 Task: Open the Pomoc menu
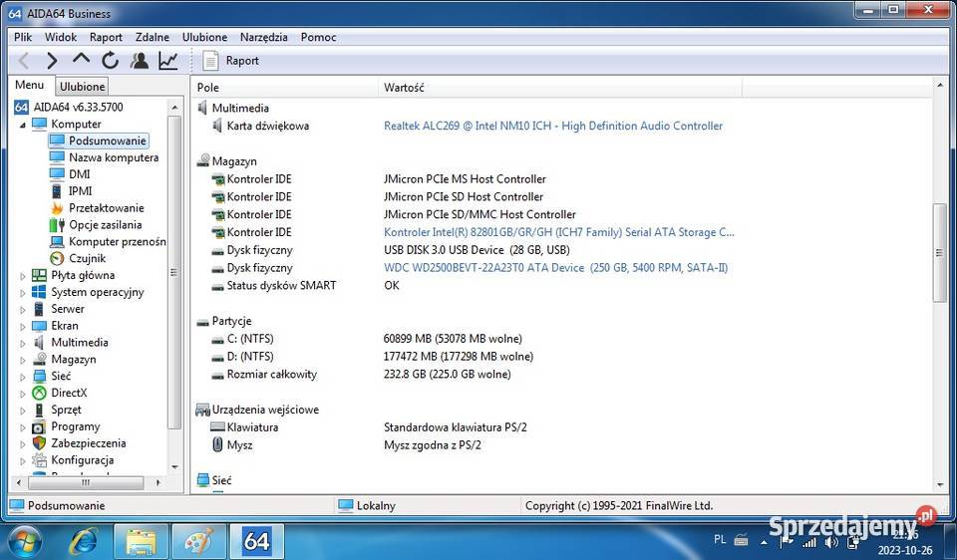[319, 37]
